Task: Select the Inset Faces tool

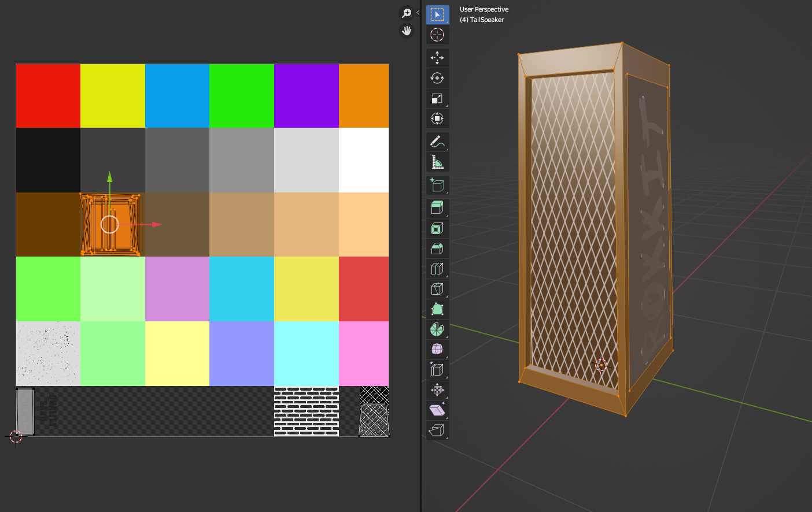Action: point(437,228)
